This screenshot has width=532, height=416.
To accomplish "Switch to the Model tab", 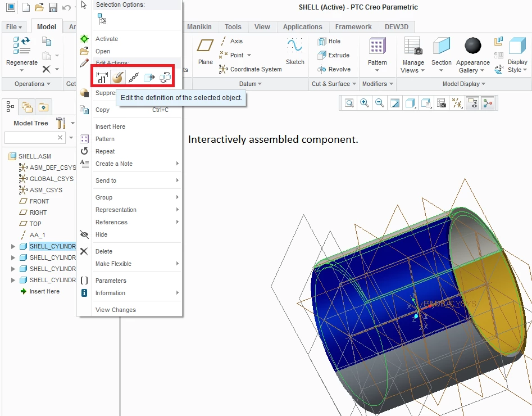I will tap(47, 27).
